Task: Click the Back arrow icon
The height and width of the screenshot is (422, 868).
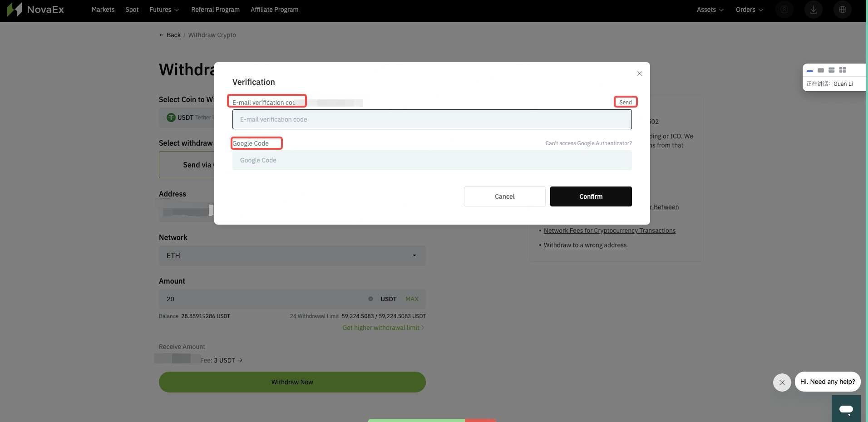Action: click(162, 35)
